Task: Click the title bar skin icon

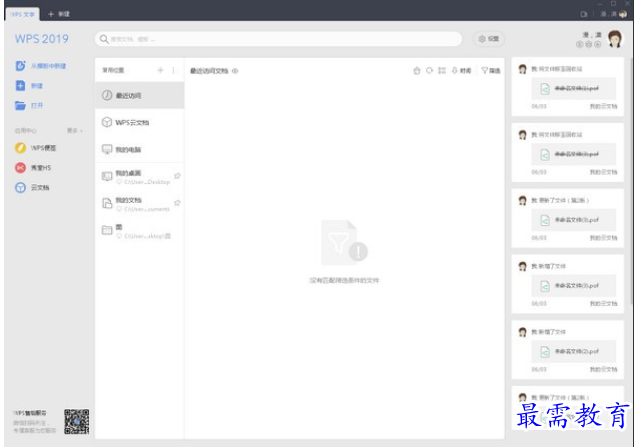Action: coord(584,14)
